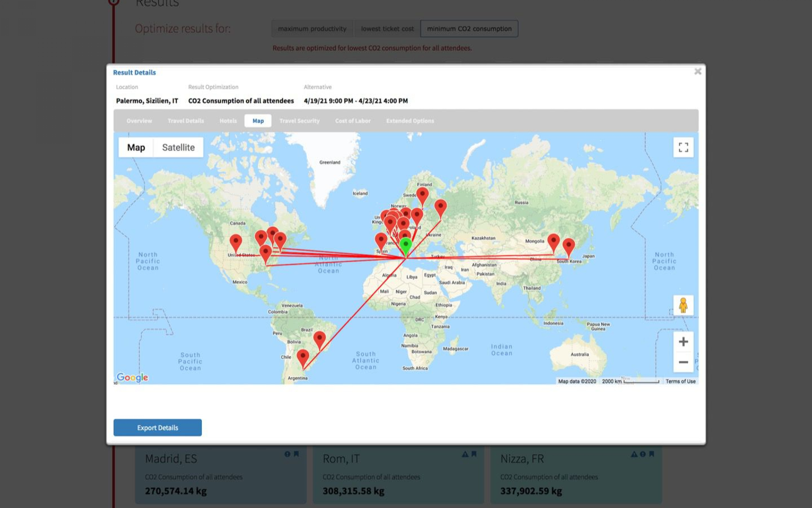Zoom out on the map
812x508 pixels.
683,362
